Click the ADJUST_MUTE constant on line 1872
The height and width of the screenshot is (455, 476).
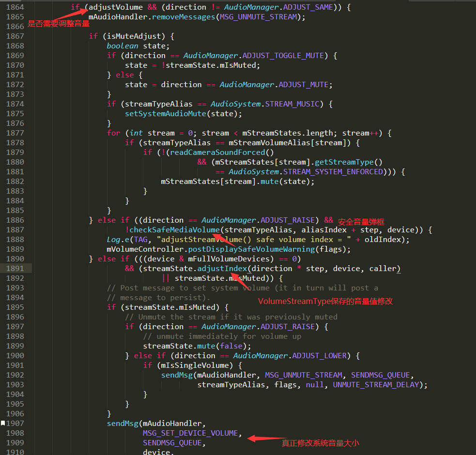click(304, 85)
